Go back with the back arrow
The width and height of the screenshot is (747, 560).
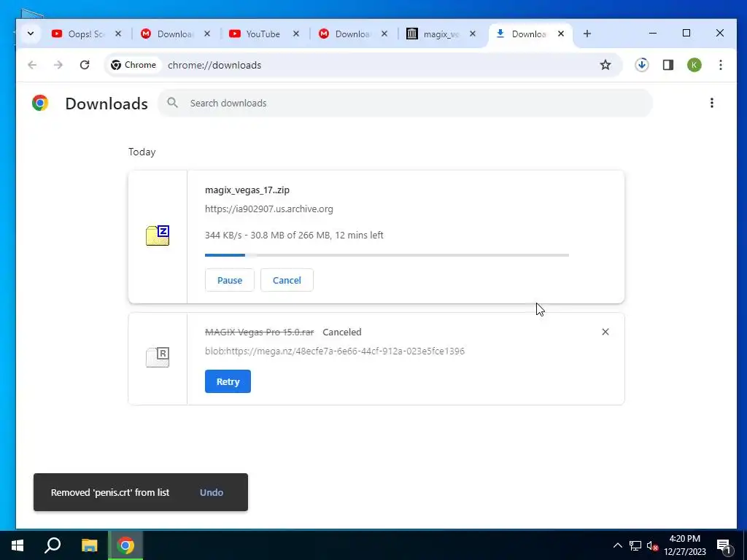[32, 65]
